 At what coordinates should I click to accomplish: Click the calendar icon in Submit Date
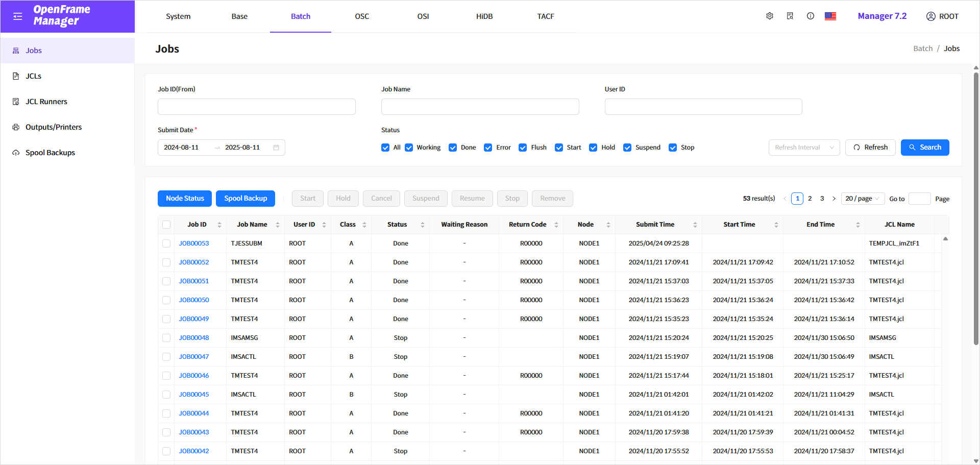276,148
